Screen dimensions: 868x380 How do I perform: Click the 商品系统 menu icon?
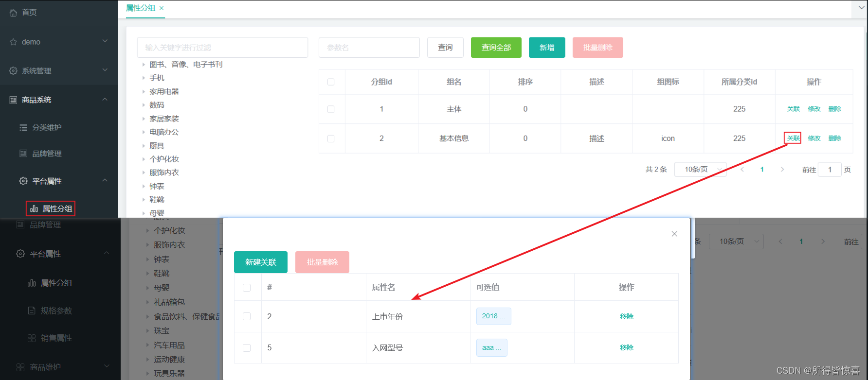pyautogui.click(x=13, y=100)
